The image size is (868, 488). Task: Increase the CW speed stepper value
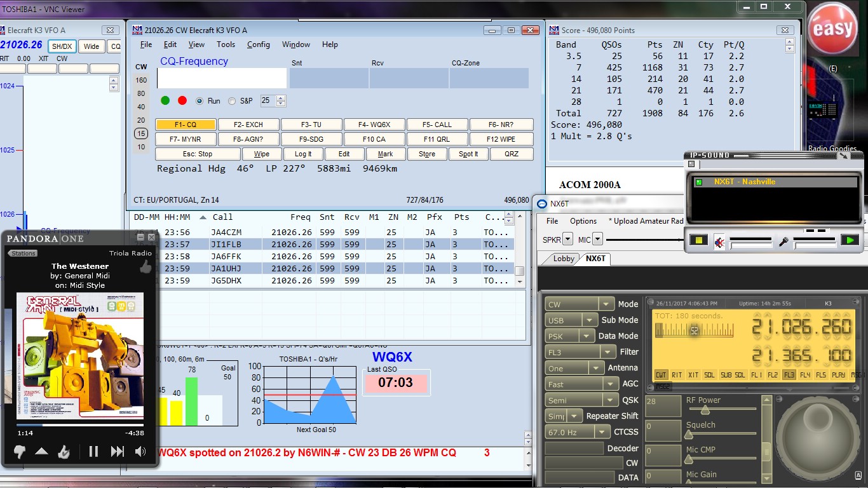click(281, 98)
